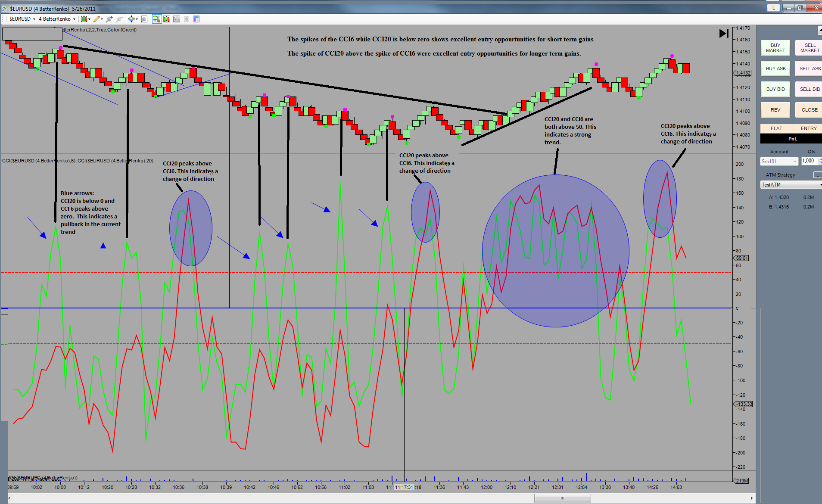Open the chart properties icon
822x504 pixels.
(196, 19)
